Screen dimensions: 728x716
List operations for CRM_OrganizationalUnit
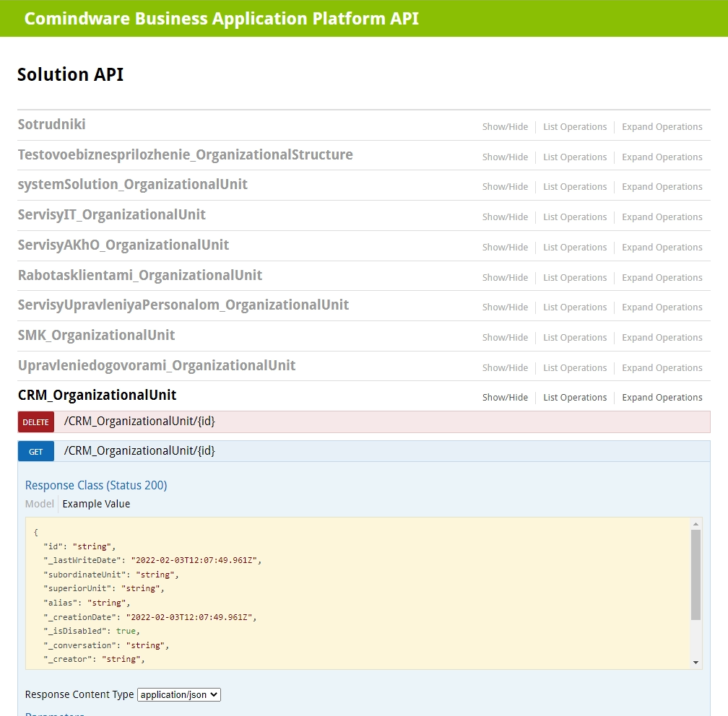[x=575, y=397]
